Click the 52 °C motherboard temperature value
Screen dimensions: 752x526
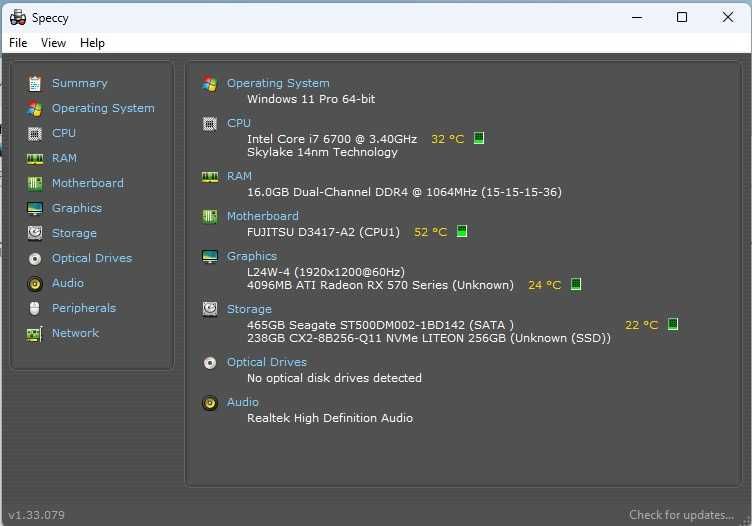(x=430, y=232)
